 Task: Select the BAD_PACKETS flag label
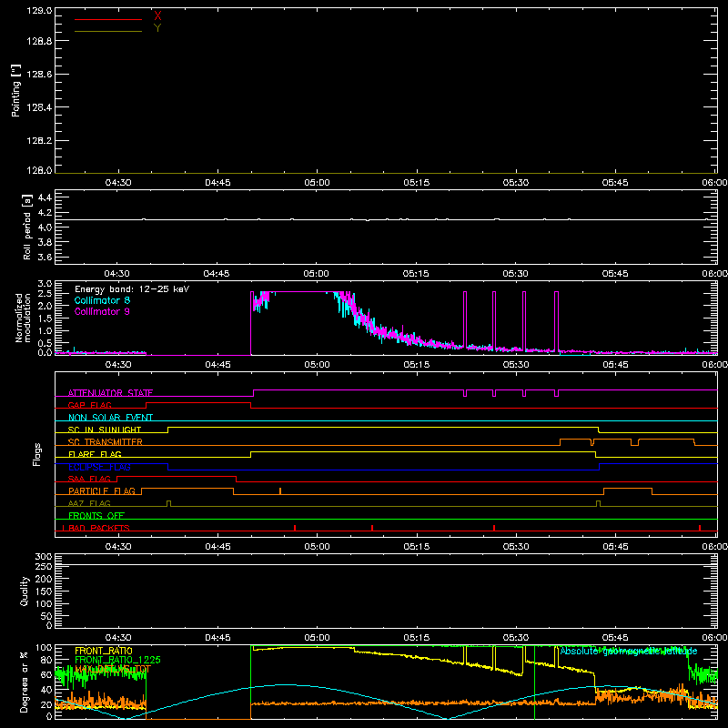point(98,528)
